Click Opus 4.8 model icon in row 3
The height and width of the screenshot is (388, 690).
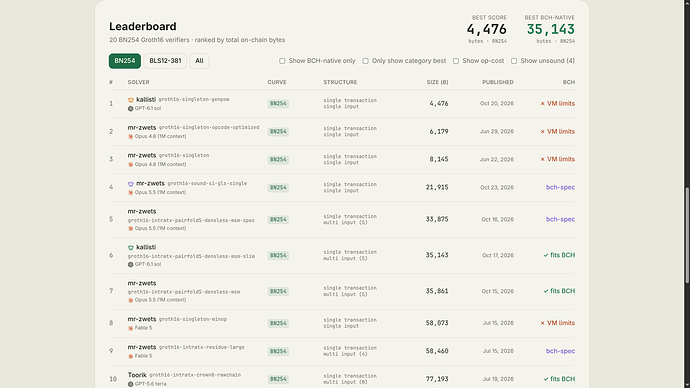tap(130, 165)
